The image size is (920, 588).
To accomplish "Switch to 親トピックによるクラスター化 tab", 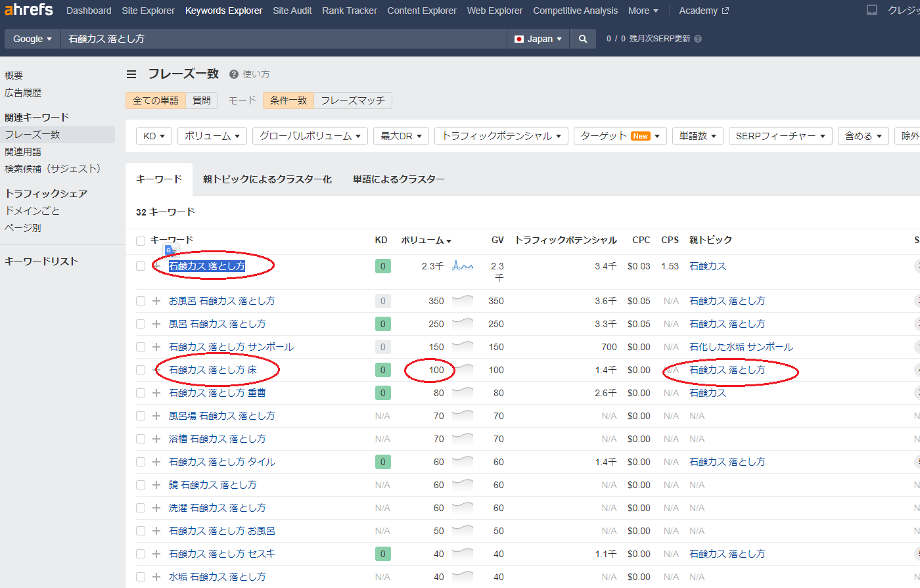I will [267, 179].
